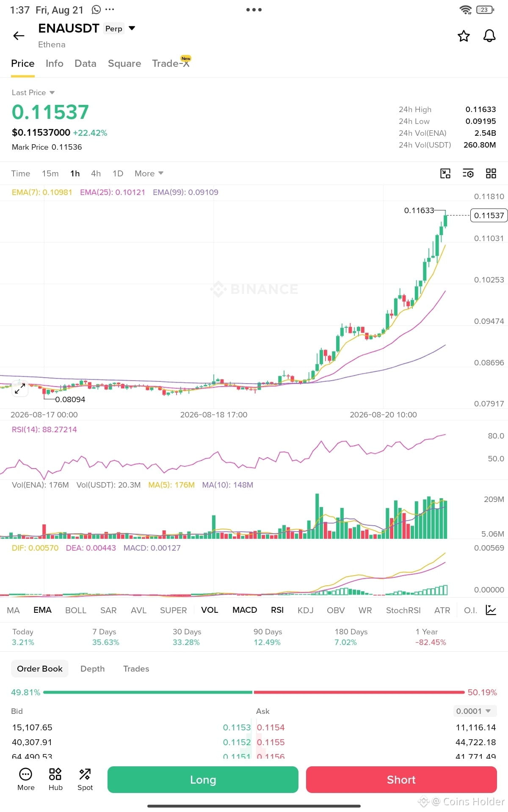Tap the battery indicator icon
Screen dimensions: 508x812
(485, 10)
